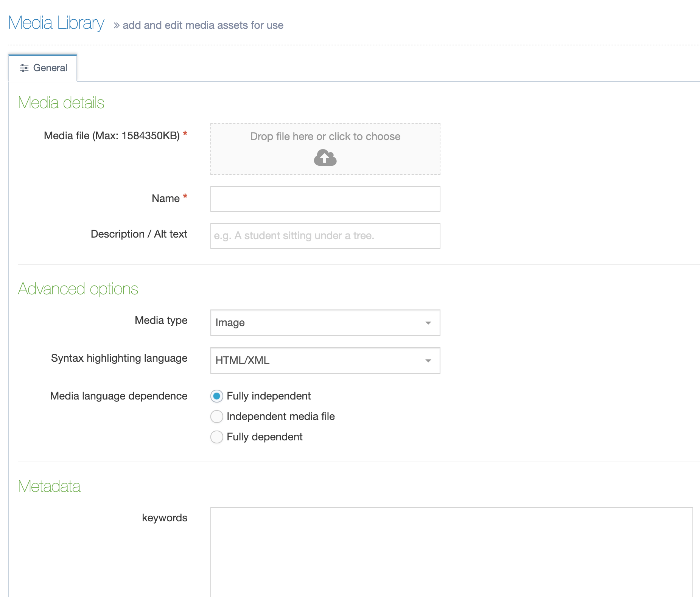Click the Media Library page heading

(x=56, y=23)
